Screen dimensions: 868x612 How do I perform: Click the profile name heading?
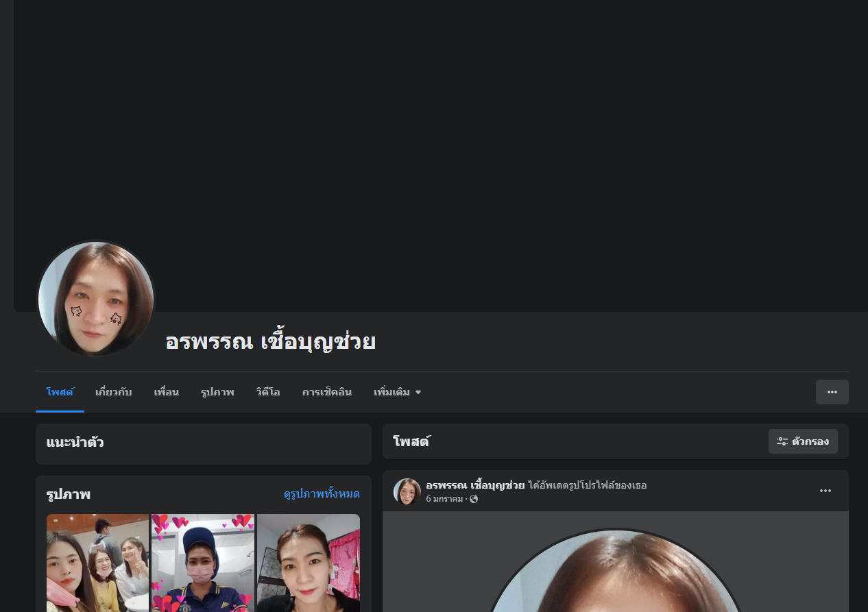click(x=270, y=341)
